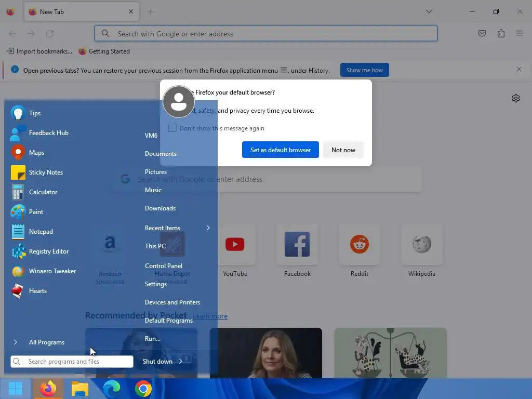
Task: Click Not now button
Action: (343, 150)
